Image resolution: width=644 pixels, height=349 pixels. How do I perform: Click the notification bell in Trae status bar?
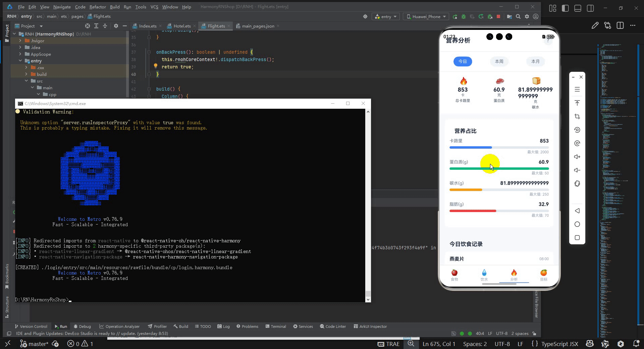636,344
